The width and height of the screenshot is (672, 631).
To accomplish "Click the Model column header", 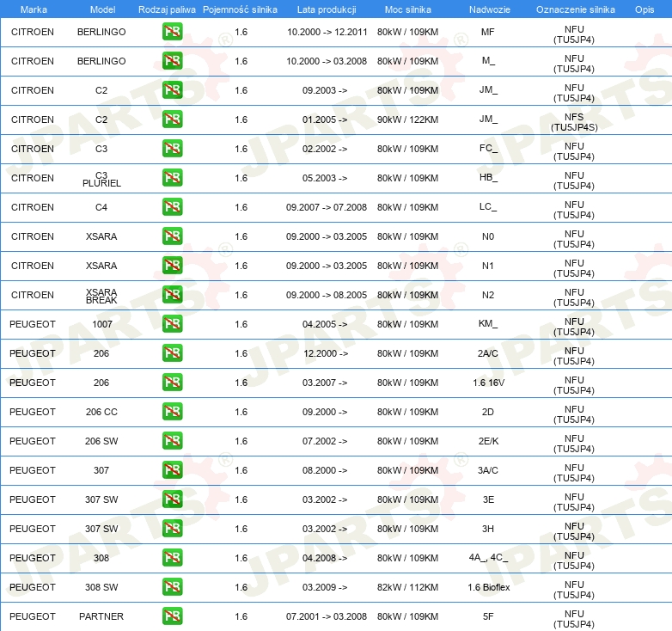I will coord(102,9).
